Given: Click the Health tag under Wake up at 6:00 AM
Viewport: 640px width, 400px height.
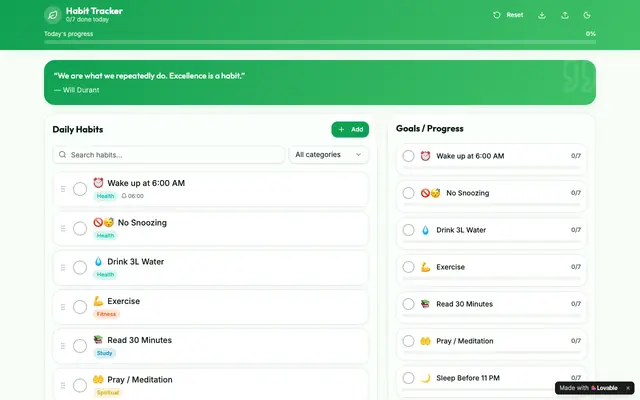Looking at the screenshot, I should [x=105, y=196].
